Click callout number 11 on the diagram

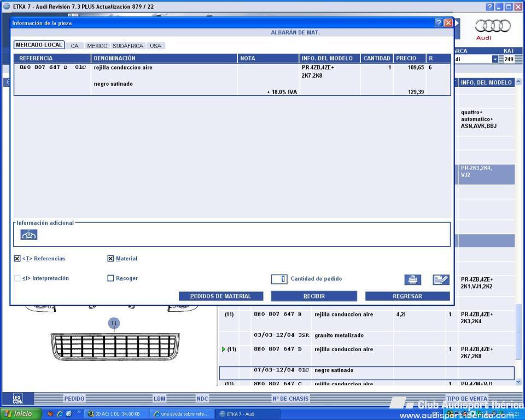(x=114, y=323)
